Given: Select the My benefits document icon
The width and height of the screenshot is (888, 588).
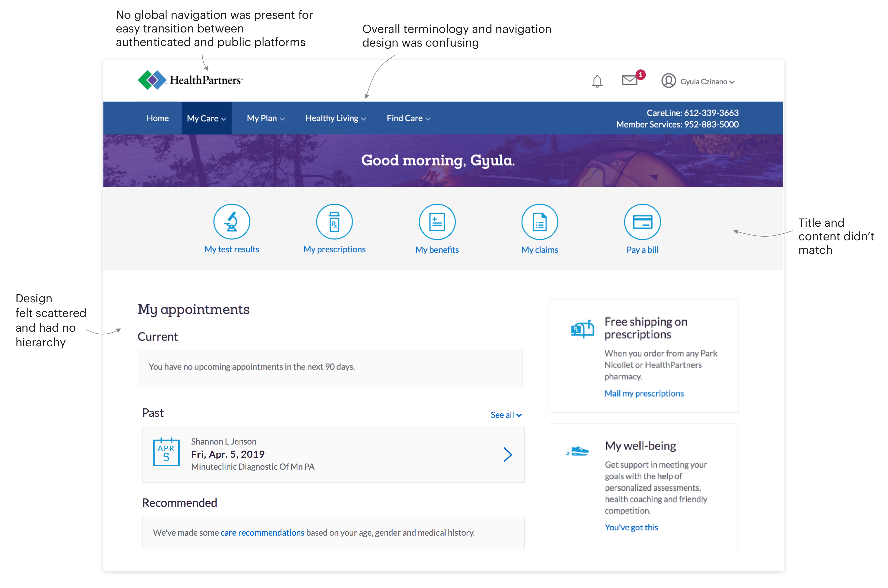Looking at the screenshot, I should pyautogui.click(x=437, y=222).
